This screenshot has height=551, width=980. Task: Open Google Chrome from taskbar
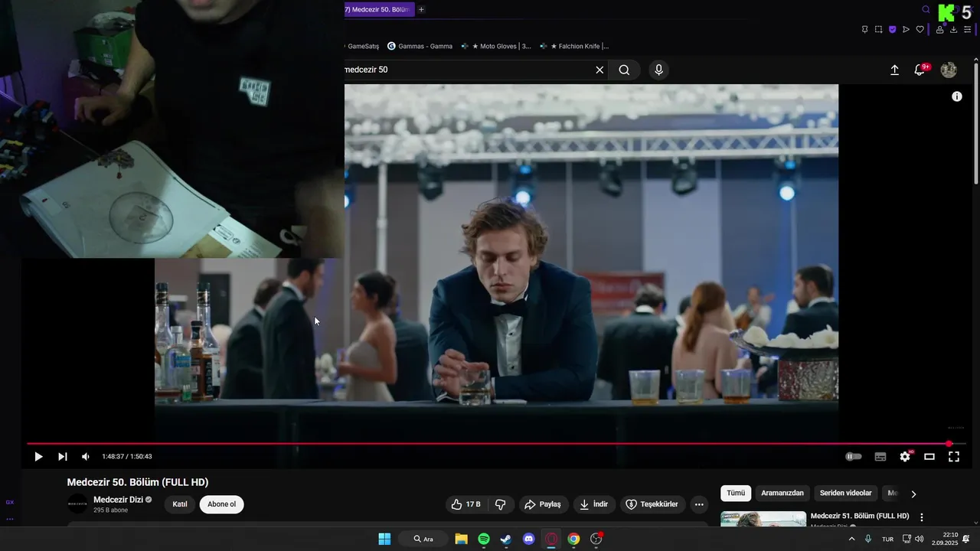573,539
